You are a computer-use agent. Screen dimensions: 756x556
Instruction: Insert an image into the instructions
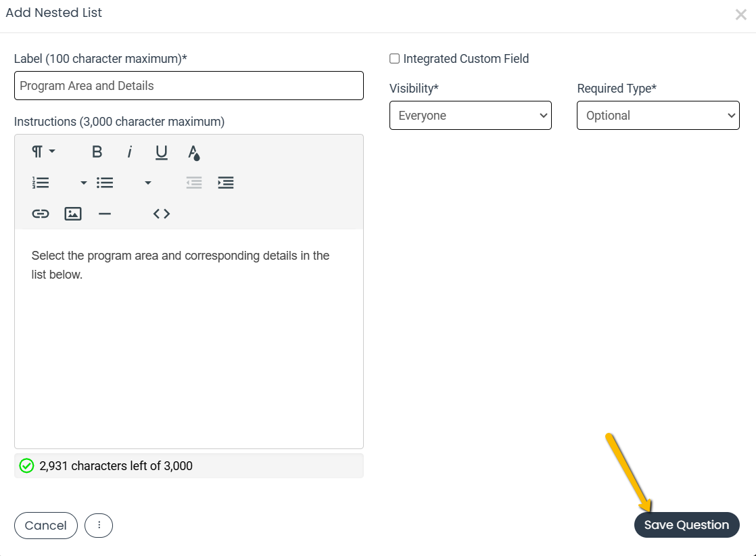click(x=73, y=213)
